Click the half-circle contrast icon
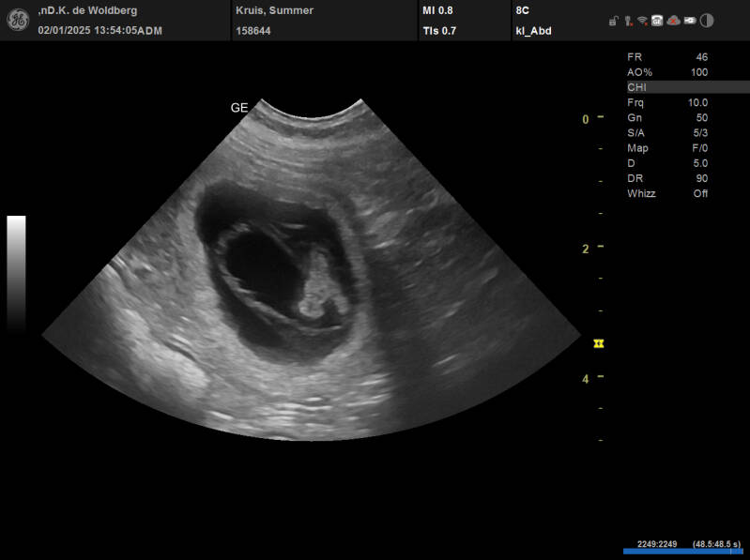750x560 pixels. pos(706,21)
